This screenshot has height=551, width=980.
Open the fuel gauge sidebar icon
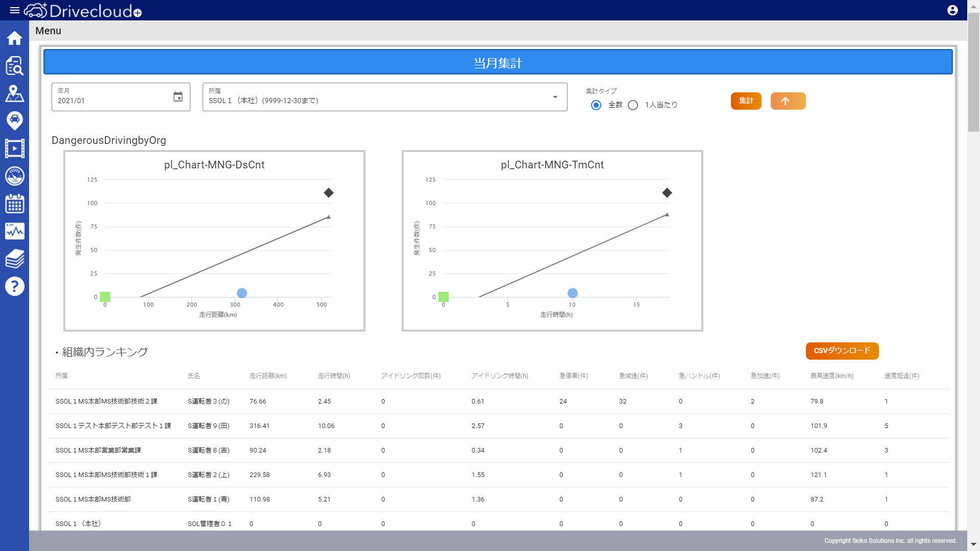(x=14, y=176)
